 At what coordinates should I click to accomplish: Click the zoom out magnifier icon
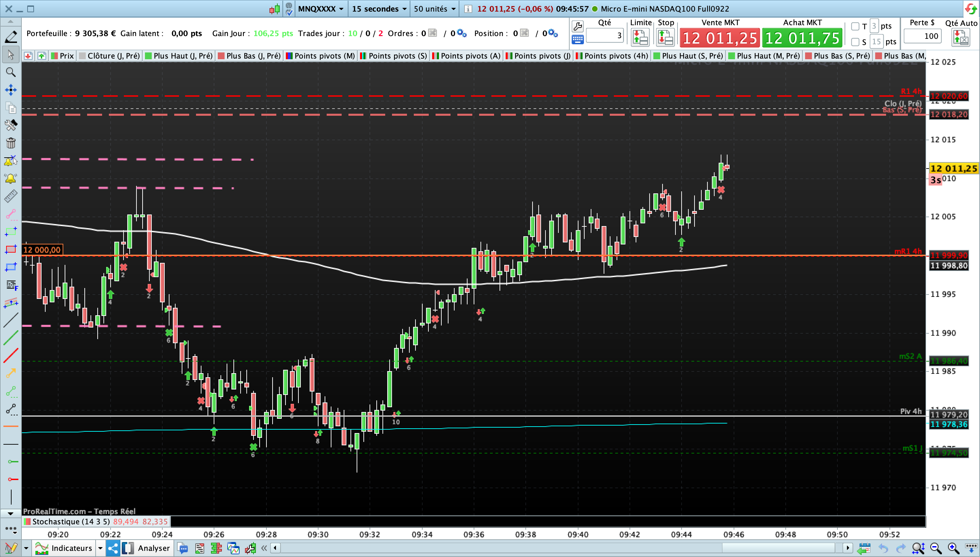pos(936,548)
